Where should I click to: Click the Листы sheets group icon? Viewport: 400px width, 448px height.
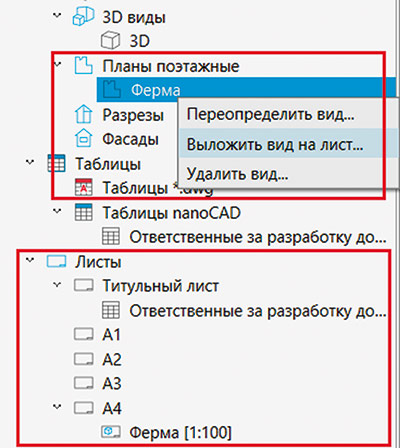pos(56,261)
